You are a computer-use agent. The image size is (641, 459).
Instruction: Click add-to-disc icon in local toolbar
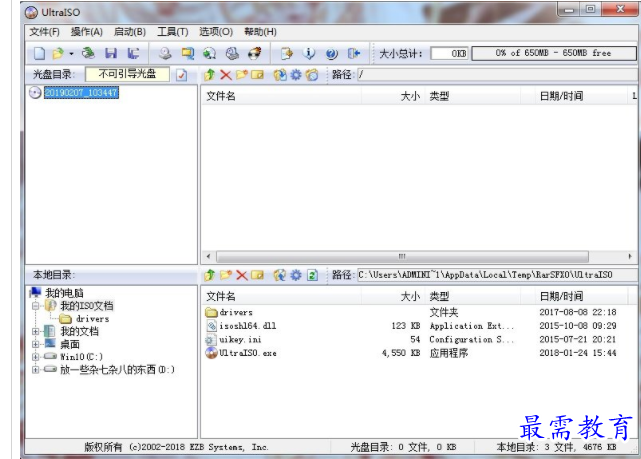tap(280, 275)
